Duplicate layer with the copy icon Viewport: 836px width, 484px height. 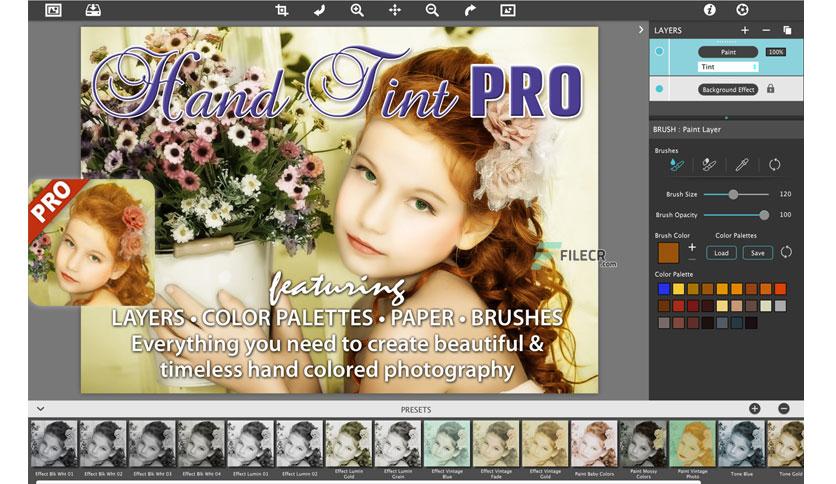[x=787, y=30]
